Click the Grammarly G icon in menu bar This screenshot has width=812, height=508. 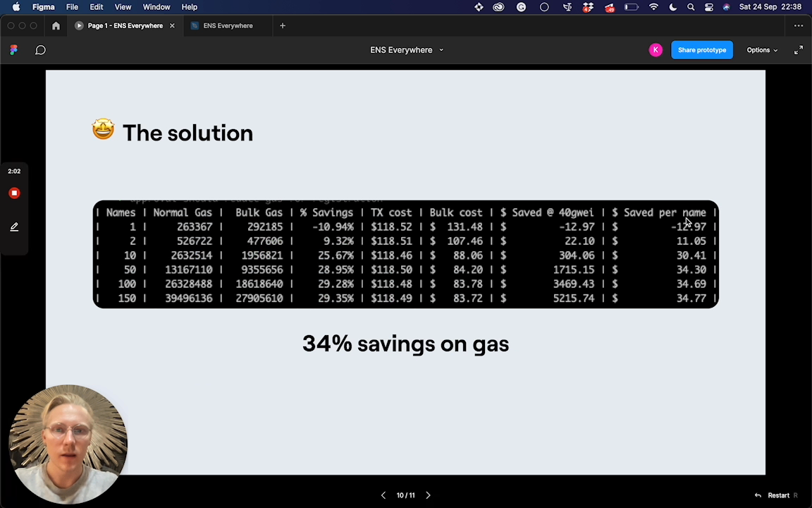[522, 7]
